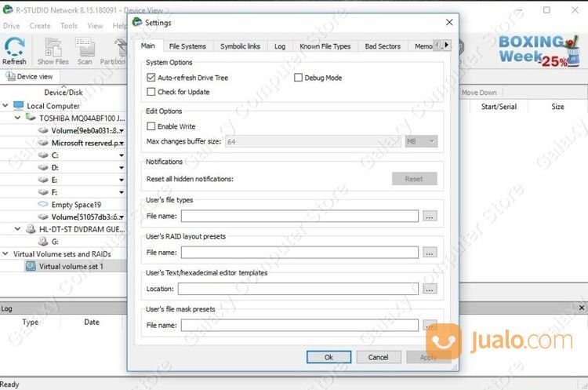Browse for hexadecimal editor templates location
Viewport: 588px width, 390px height.
(430, 289)
